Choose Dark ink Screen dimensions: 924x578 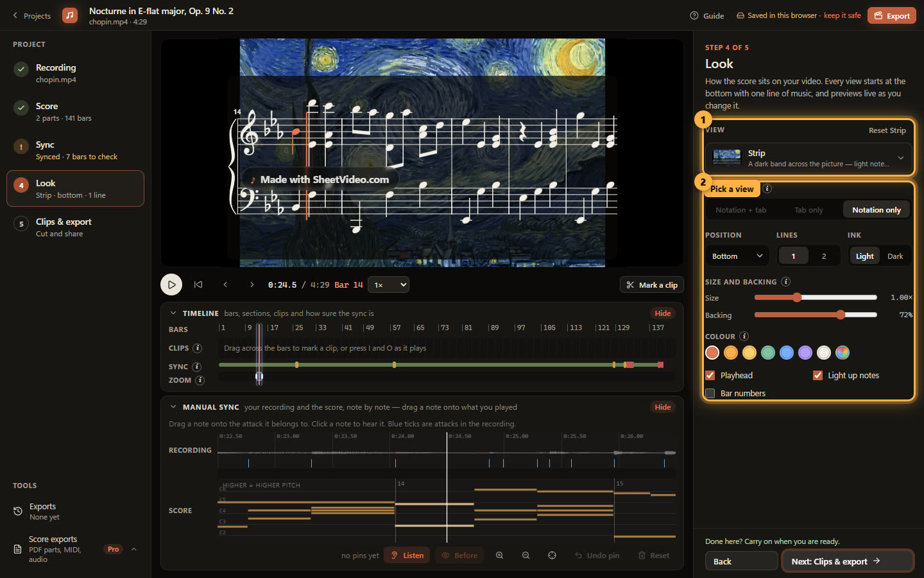[x=895, y=256]
